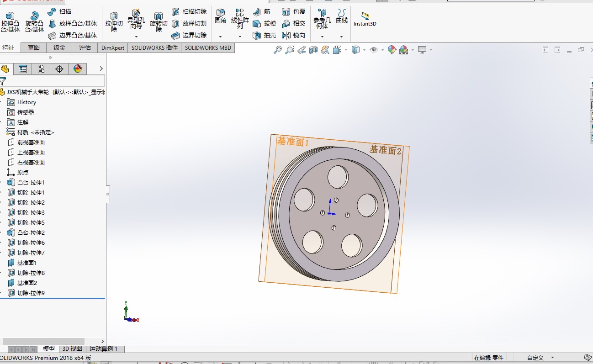Switch to the 3D 视图 bottom tab

point(72,349)
